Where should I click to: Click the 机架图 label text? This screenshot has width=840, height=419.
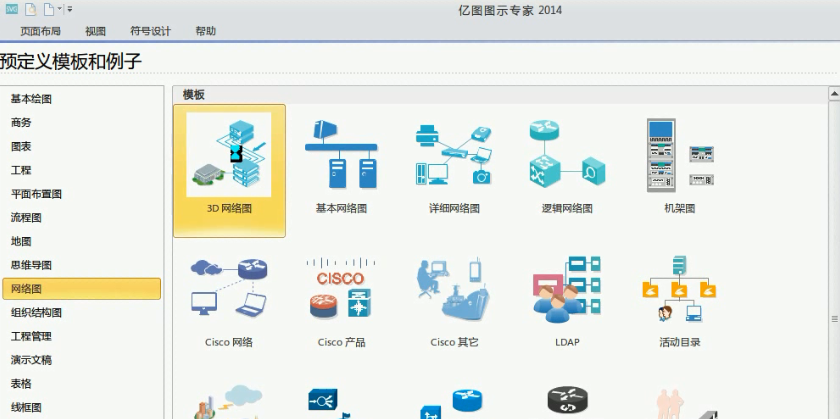coord(680,208)
